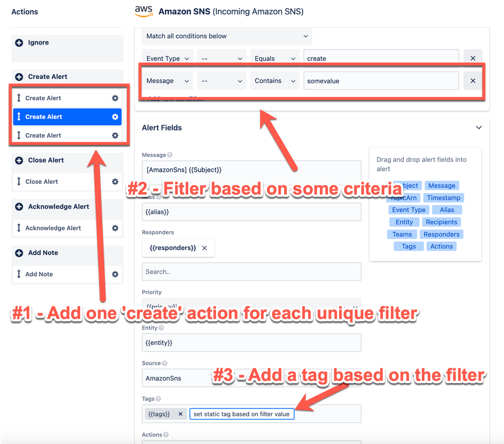
Task: Click the plus icon next to Add Note
Action: pyautogui.click(x=19, y=253)
